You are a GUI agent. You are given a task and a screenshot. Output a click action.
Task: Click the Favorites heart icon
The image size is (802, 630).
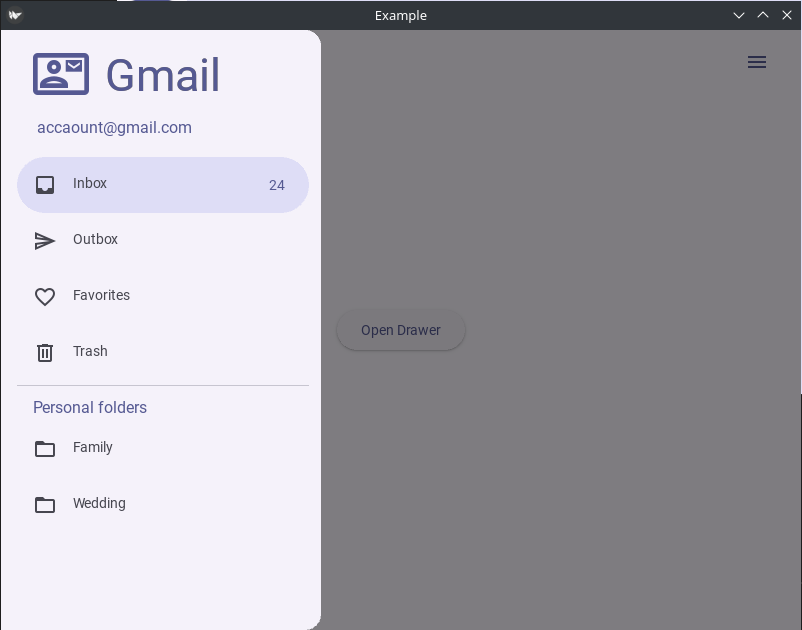(x=45, y=297)
